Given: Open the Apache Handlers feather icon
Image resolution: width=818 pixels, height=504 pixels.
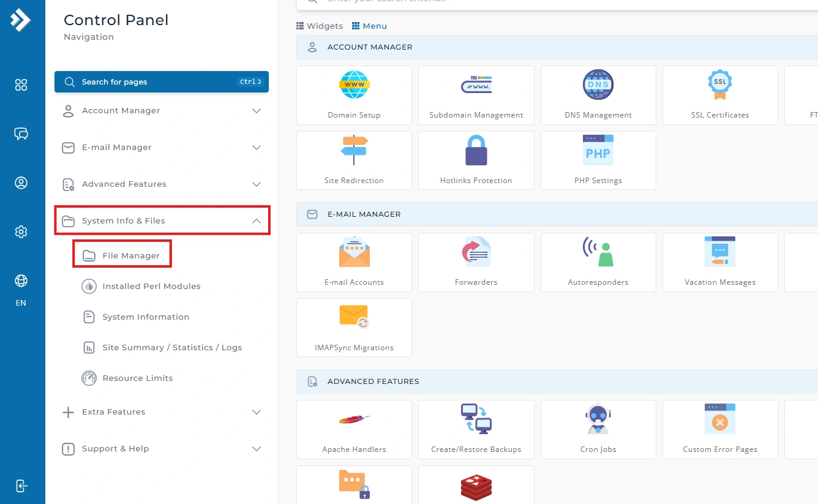Looking at the screenshot, I should (x=354, y=419).
